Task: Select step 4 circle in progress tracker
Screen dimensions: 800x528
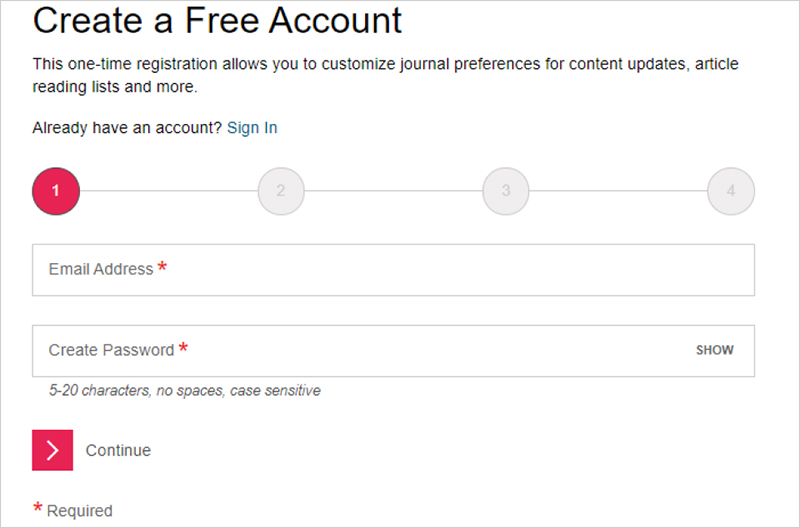Action: [731, 191]
